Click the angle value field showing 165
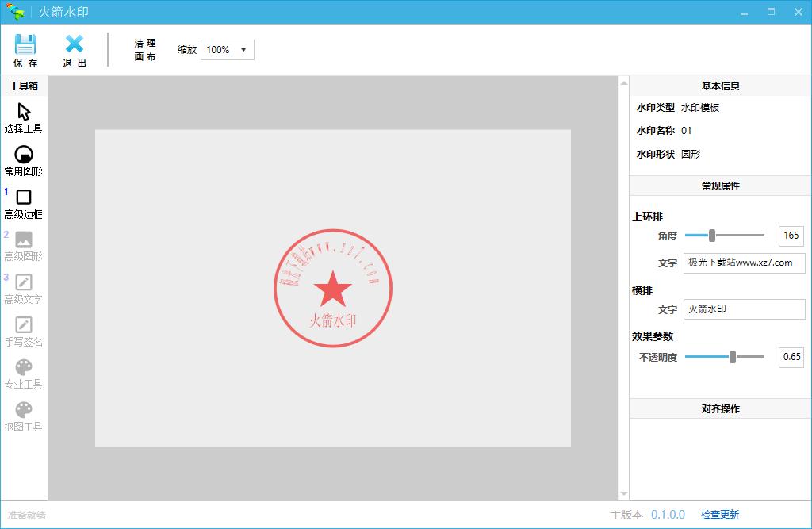 coord(791,236)
